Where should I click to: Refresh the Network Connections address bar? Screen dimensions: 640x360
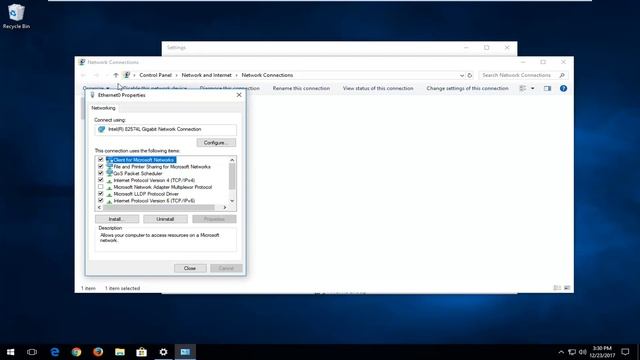(470, 75)
